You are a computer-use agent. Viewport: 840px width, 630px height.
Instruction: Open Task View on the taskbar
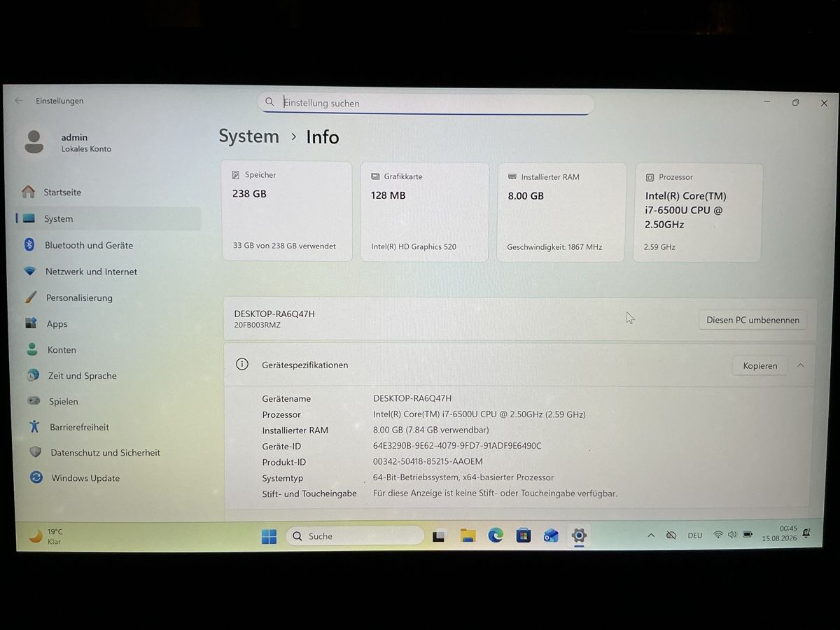pyautogui.click(x=439, y=536)
